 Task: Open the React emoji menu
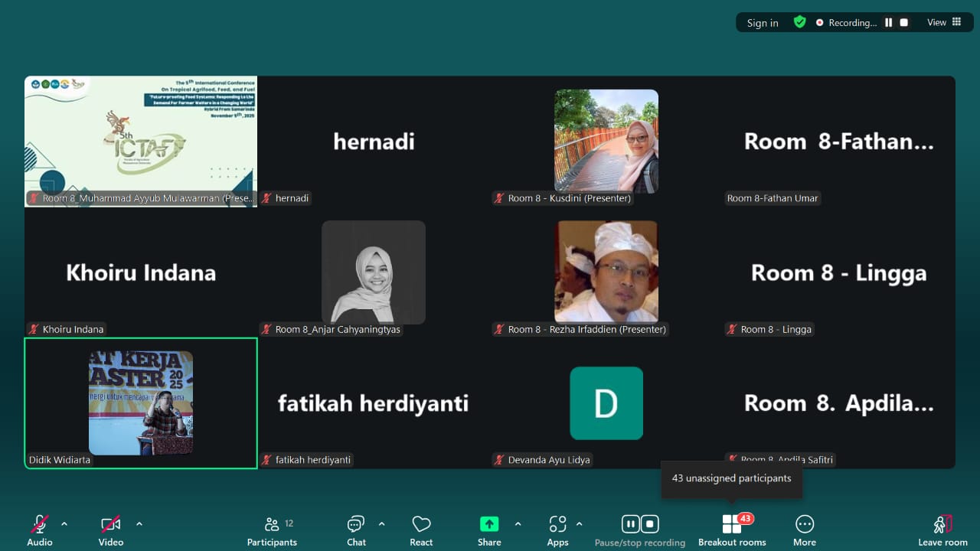(421, 530)
